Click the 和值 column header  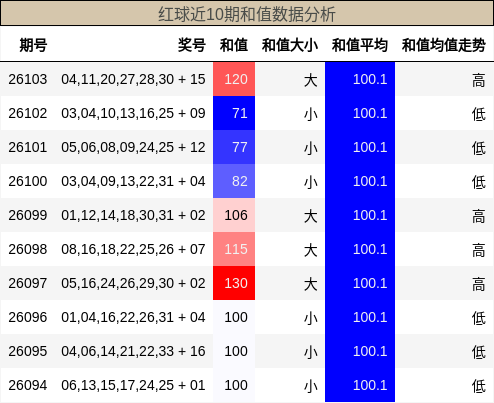(x=234, y=45)
